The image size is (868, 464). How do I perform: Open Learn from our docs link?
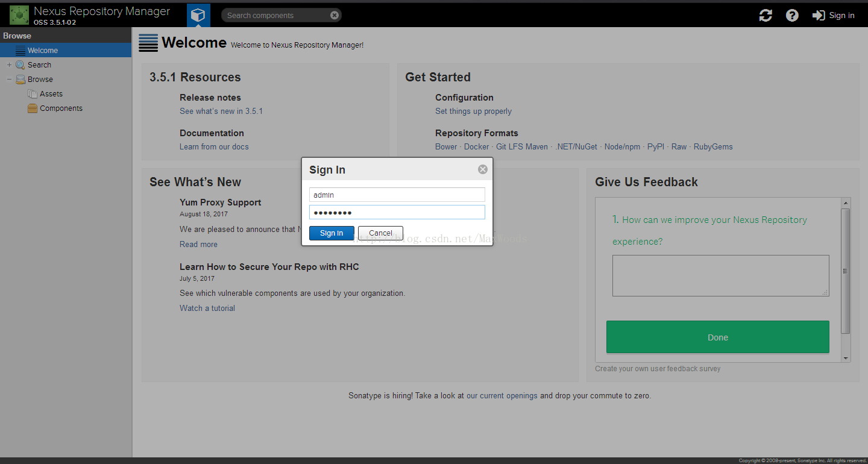point(214,147)
